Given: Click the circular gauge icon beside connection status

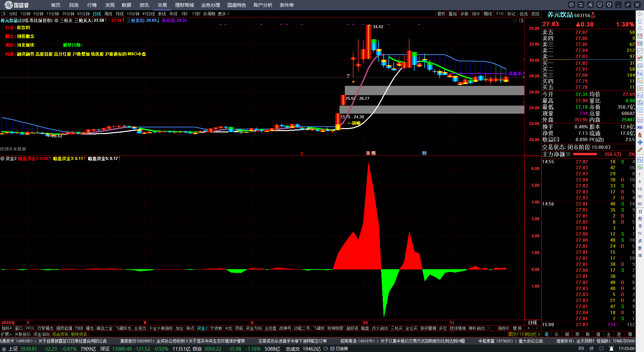Looking at the screenshot, I should [x=326, y=349].
